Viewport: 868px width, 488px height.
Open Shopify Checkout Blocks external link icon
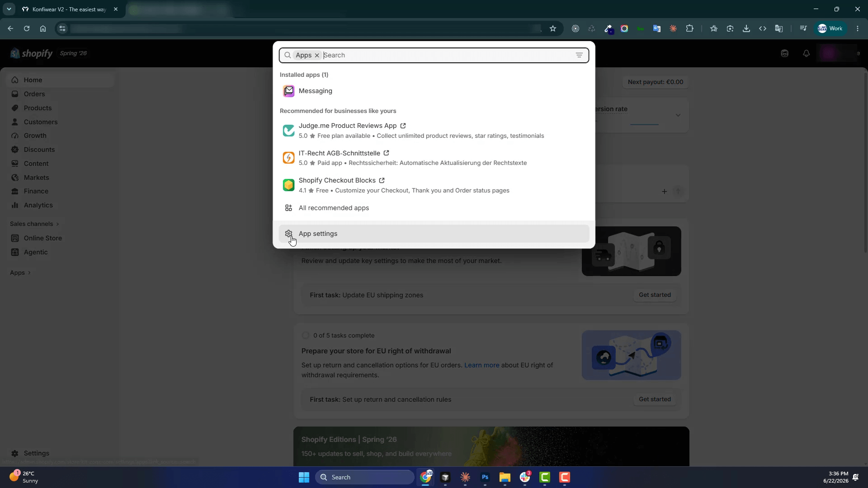382,180
